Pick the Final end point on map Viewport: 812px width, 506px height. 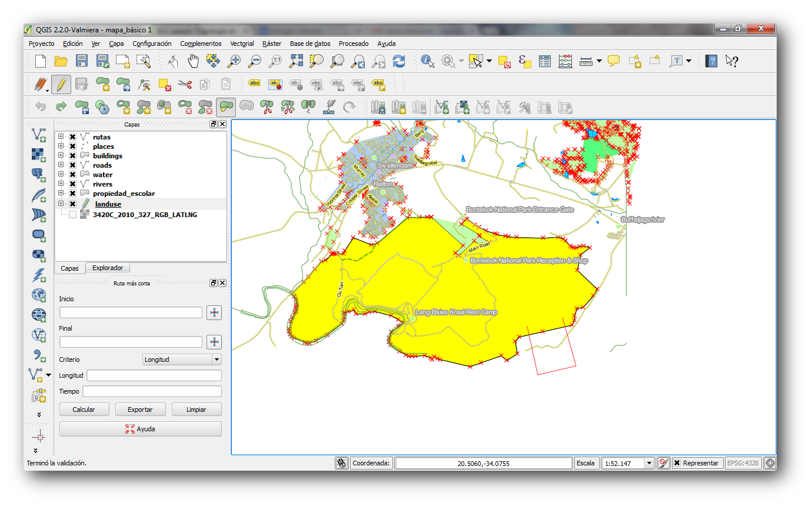click(214, 342)
